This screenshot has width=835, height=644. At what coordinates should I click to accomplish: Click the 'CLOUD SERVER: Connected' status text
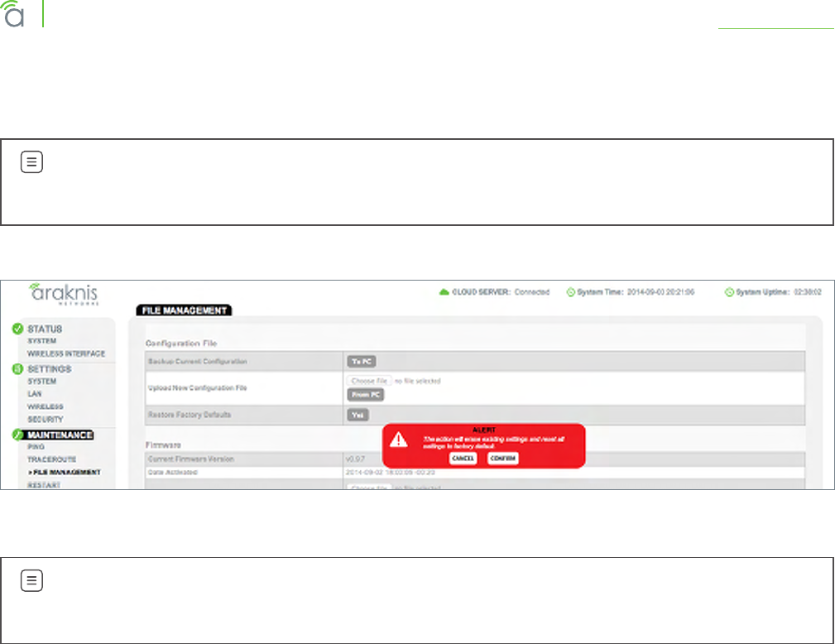click(x=501, y=292)
